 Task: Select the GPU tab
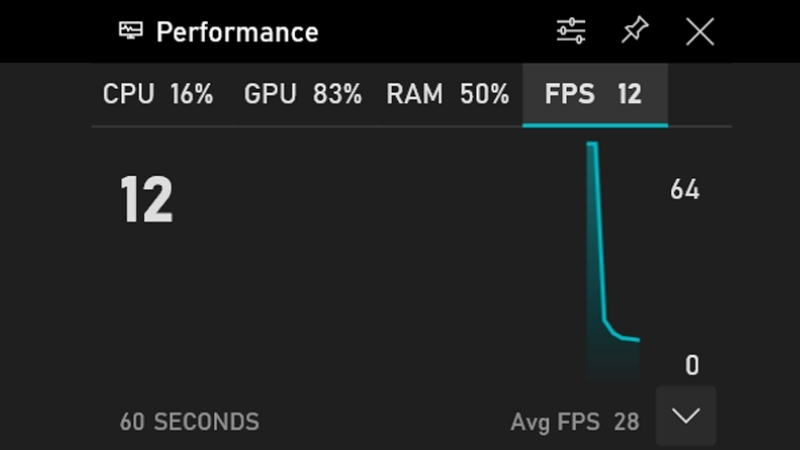point(302,95)
